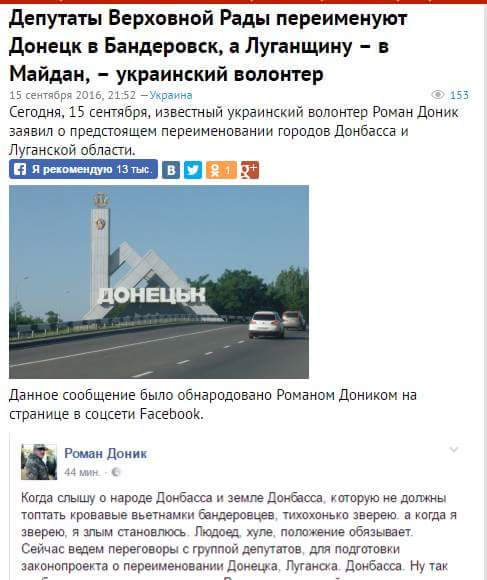Screen dimensions: 487x580
Task: Click the red header bar at top
Action: coord(243,2)
